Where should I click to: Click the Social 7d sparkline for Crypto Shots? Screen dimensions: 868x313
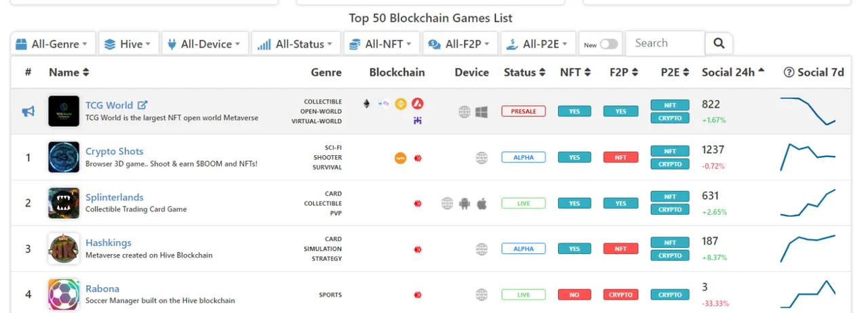click(x=808, y=157)
